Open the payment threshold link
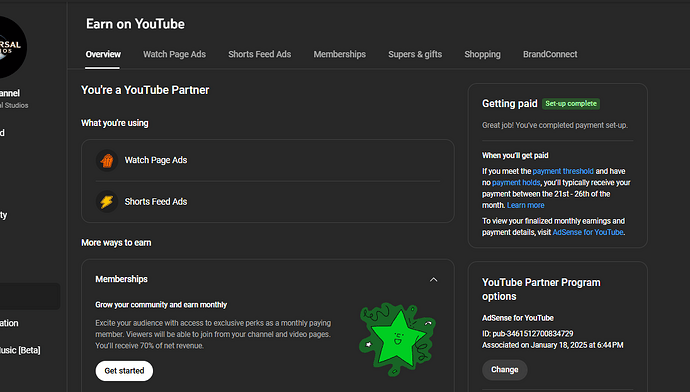 pos(563,171)
